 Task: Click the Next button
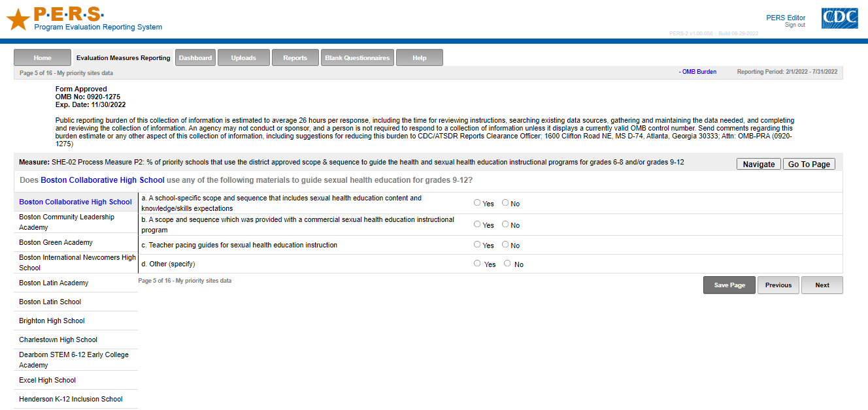(822, 285)
